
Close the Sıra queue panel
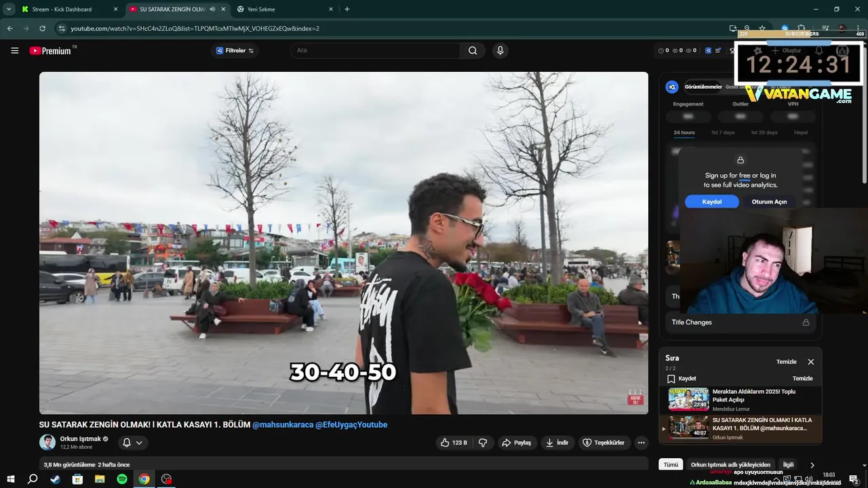coord(810,362)
